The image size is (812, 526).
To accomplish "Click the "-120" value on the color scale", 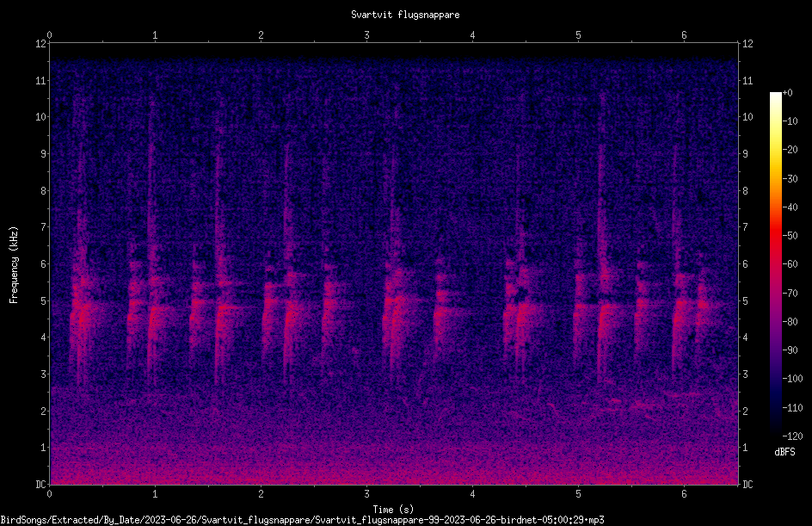I will (x=793, y=436).
